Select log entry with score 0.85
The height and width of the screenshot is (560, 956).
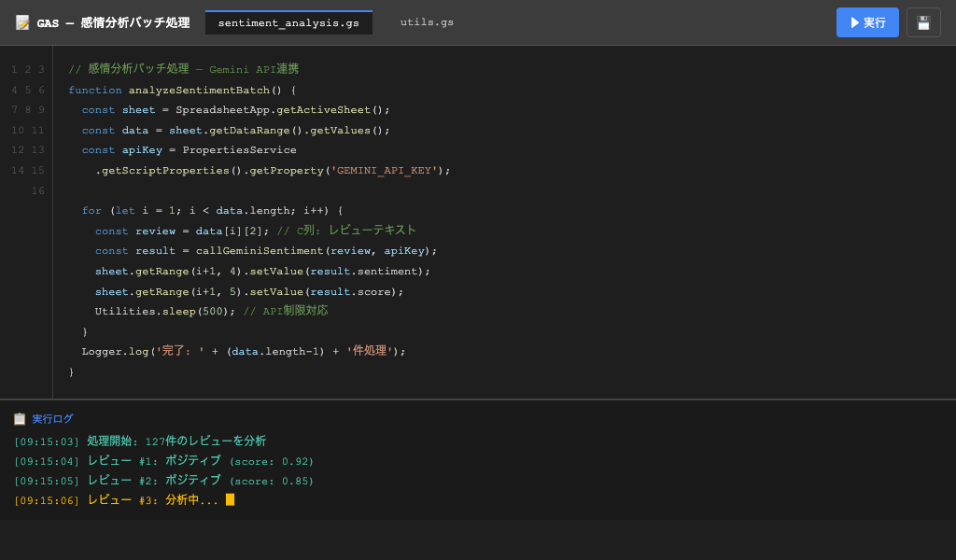[163, 481]
